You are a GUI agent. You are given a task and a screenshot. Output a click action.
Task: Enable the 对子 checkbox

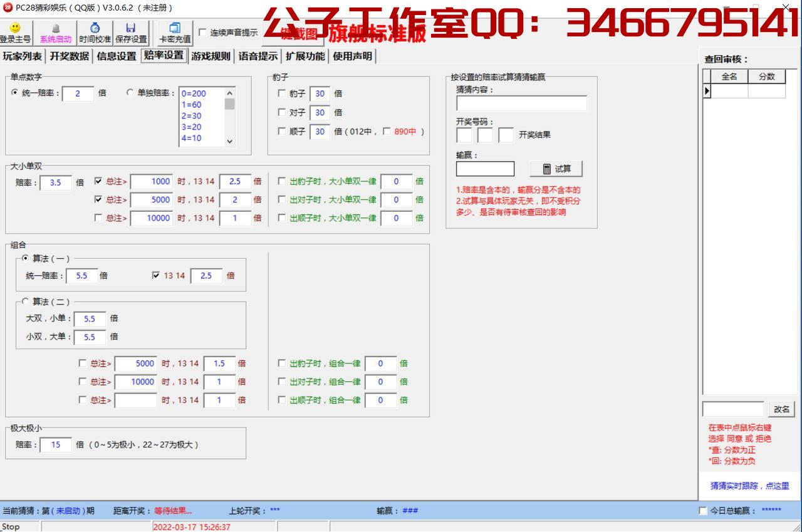click(x=282, y=112)
